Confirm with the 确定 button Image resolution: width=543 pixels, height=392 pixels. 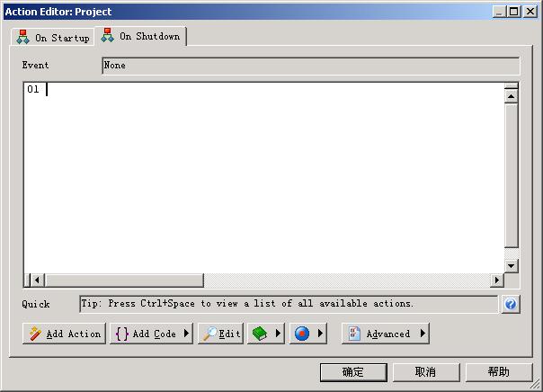pyautogui.click(x=353, y=372)
